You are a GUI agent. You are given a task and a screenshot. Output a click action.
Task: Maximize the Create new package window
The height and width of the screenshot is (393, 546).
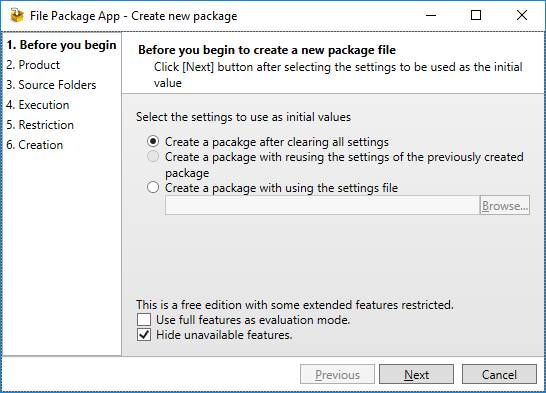click(x=476, y=16)
